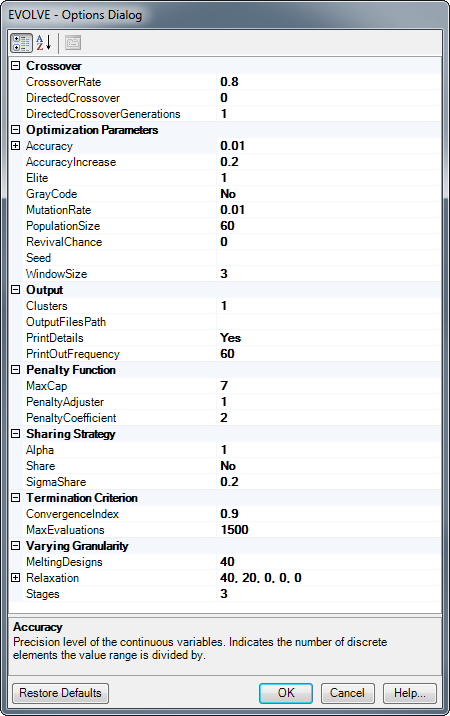This screenshot has width=450, height=716.
Task: Collapse the Output category
Action: tap(16, 290)
